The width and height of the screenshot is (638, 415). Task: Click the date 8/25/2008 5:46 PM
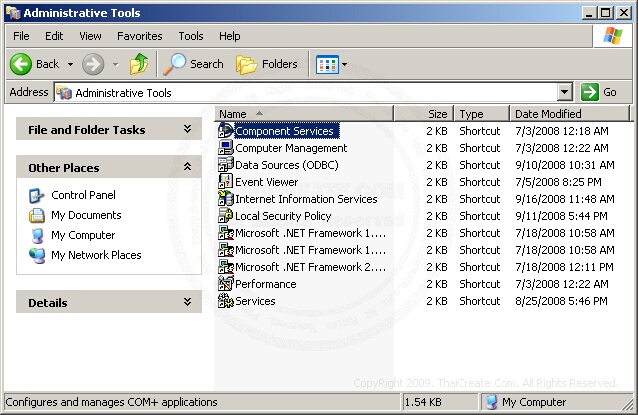point(561,301)
